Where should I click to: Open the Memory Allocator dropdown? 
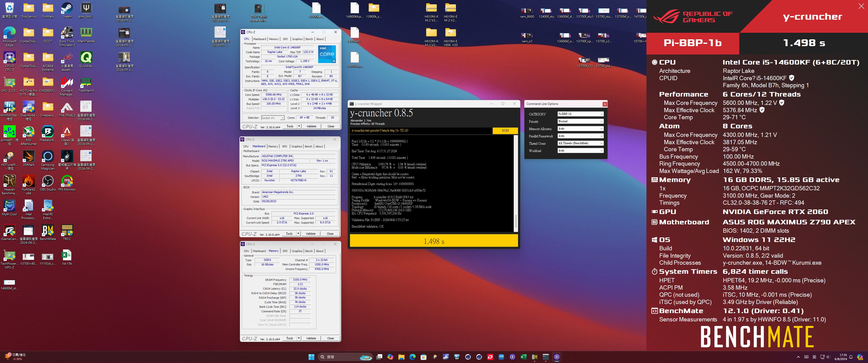(580, 129)
